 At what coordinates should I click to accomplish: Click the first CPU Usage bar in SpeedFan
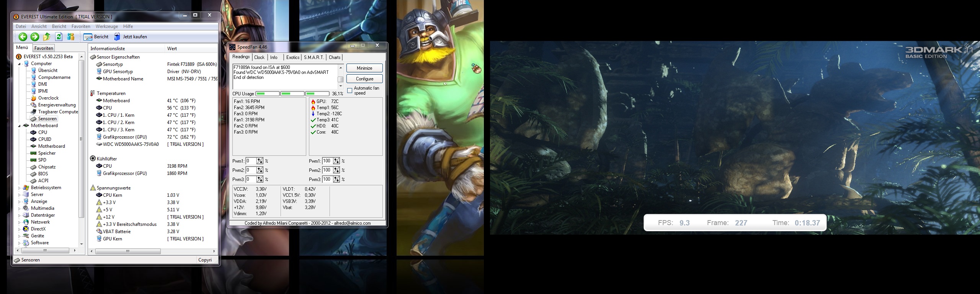(x=268, y=94)
